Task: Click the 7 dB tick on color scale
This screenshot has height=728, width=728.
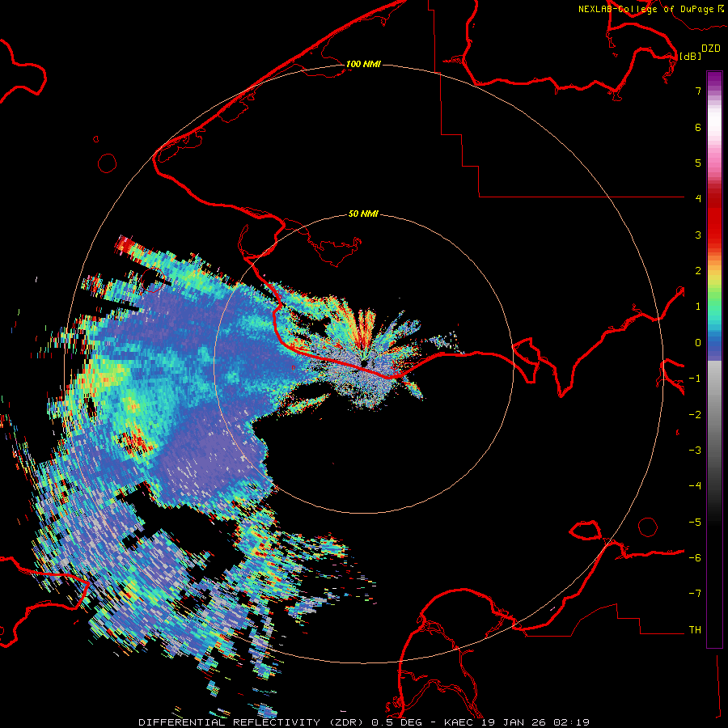Action: point(698,91)
